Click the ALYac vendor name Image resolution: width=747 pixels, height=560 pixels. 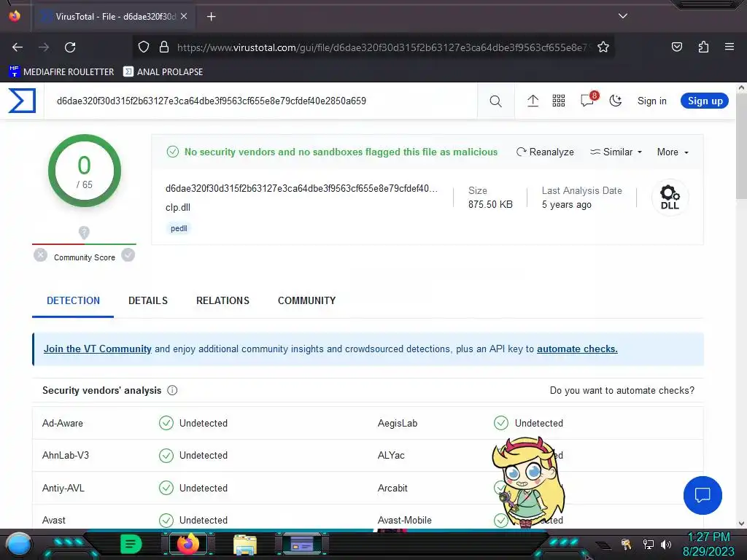point(391,455)
